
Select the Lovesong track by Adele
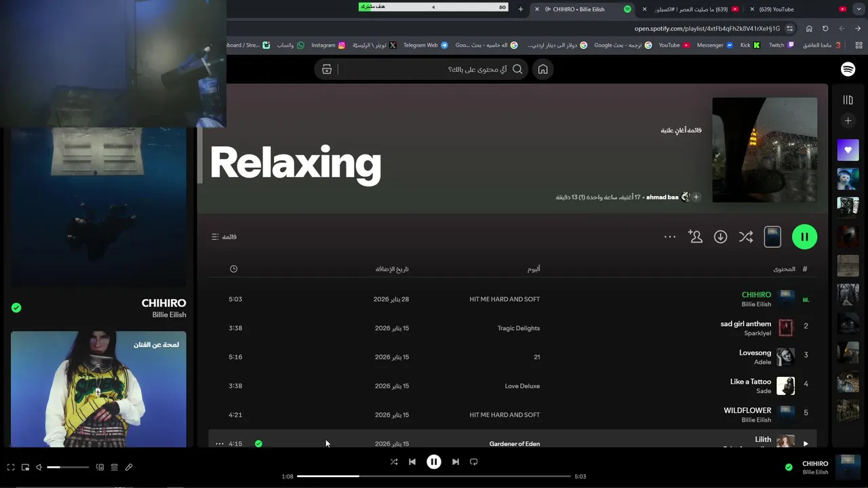pyautogui.click(x=755, y=353)
